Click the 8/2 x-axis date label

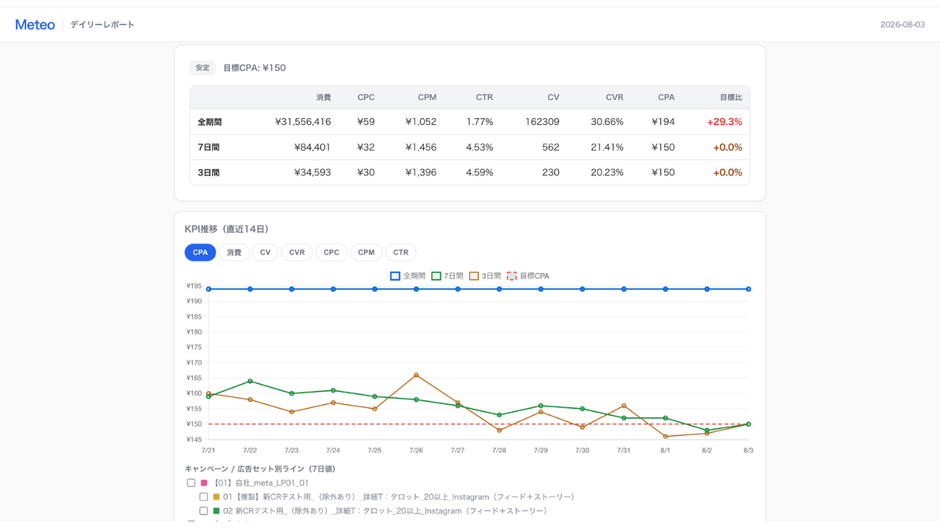(707, 450)
